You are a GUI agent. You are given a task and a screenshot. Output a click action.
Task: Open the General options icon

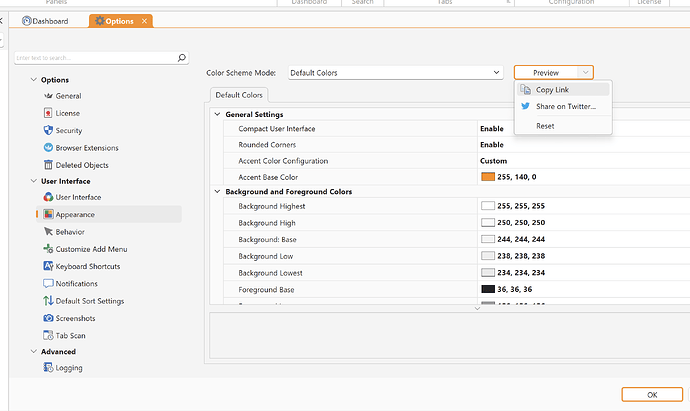(48, 95)
